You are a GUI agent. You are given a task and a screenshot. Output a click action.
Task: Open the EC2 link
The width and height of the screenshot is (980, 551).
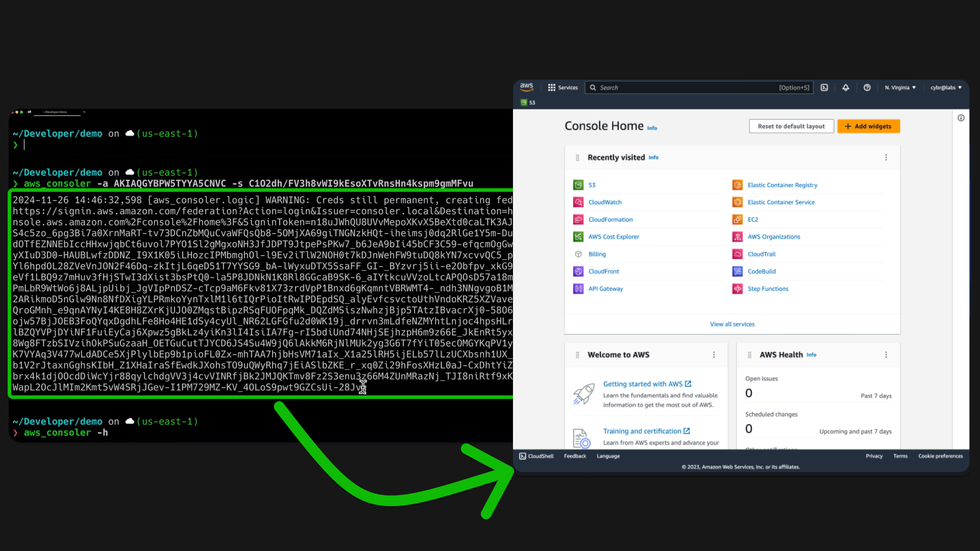753,220
